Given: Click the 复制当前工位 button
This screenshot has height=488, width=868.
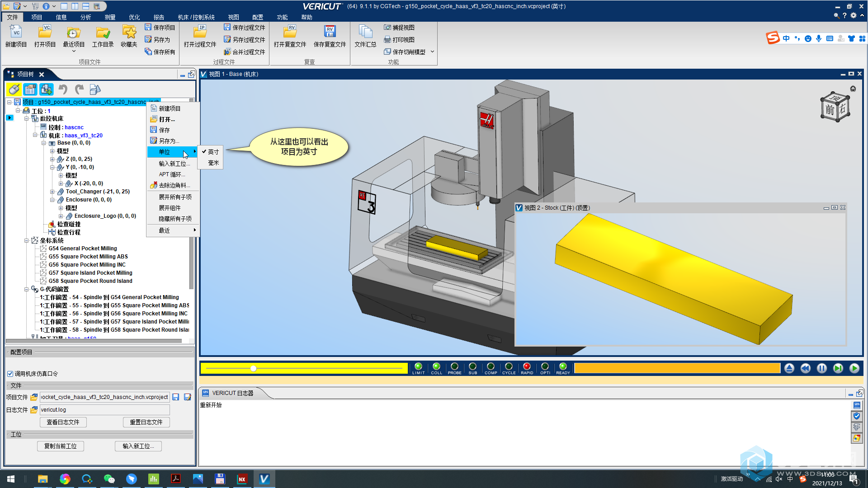Looking at the screenshot, I should pyautogui.click(x=61, y=446).
